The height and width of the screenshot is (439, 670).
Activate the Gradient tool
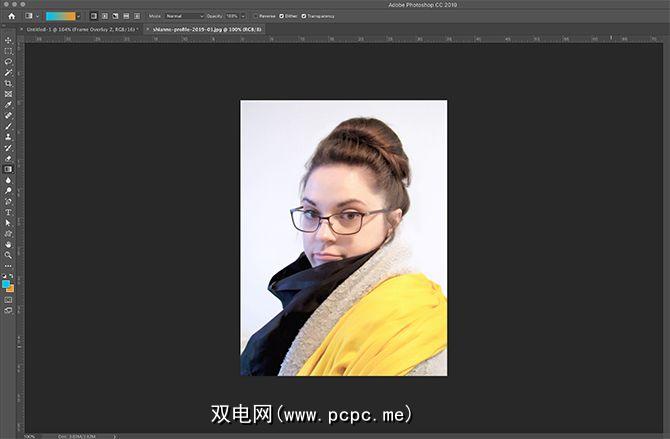tap(8, 169)
